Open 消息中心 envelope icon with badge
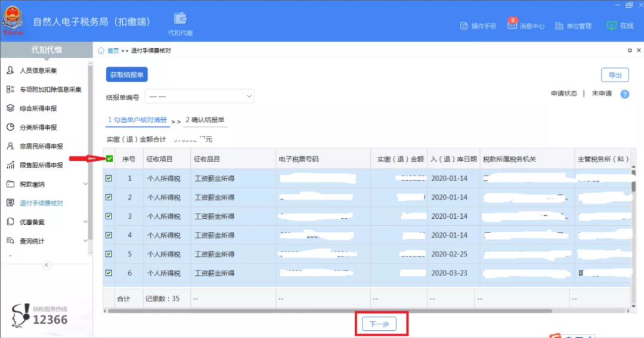 click(512, 26)
